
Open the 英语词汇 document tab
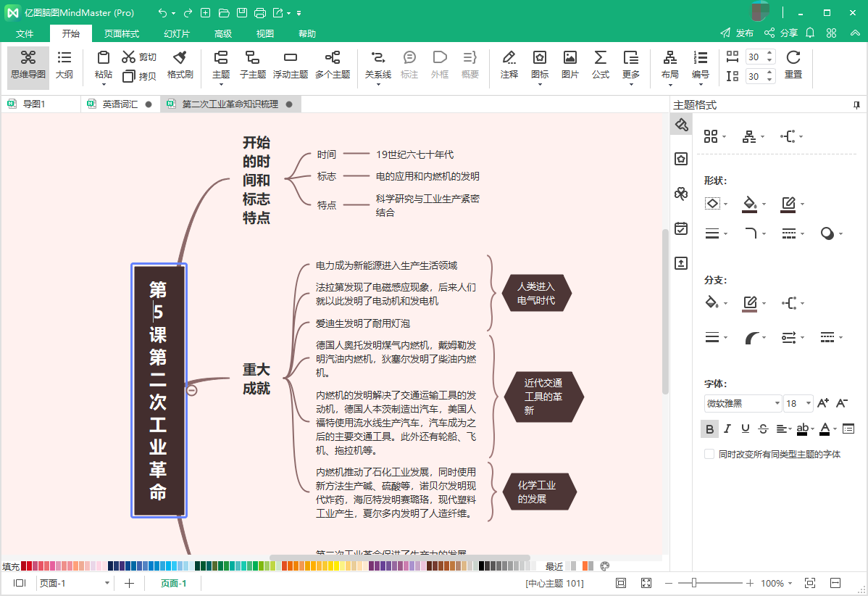pos(120,104)
